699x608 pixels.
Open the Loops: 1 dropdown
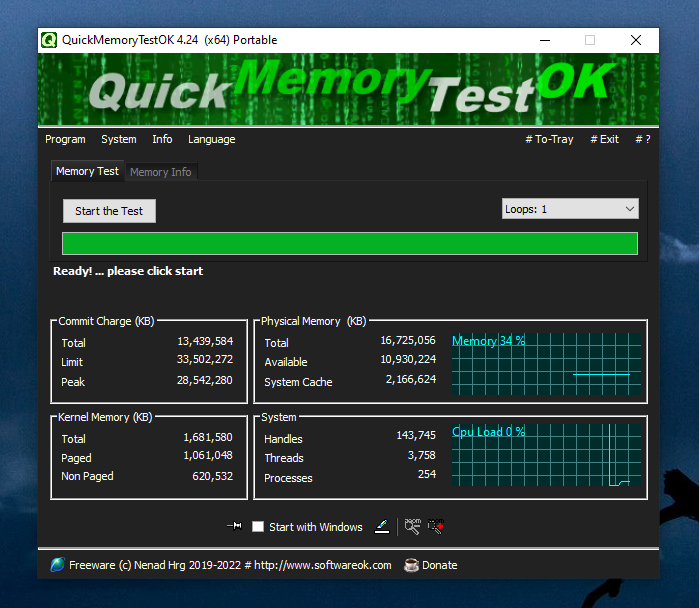[570, 209]
